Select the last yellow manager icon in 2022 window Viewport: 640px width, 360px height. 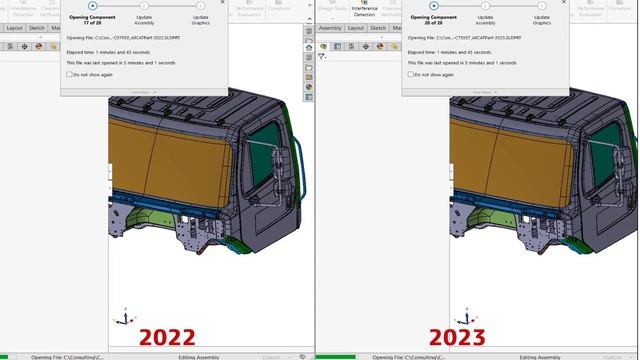pyautogui.click(x=53, y=47)
